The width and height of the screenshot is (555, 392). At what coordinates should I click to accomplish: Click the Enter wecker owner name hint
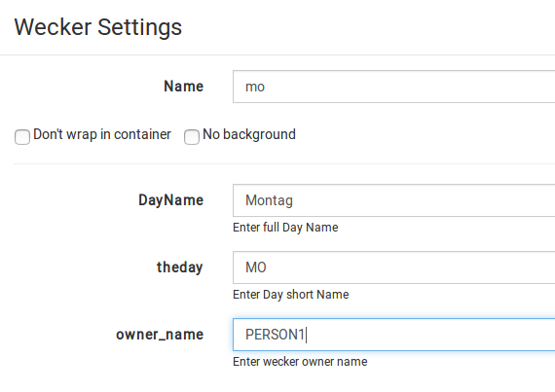click(x=300, y=362)
